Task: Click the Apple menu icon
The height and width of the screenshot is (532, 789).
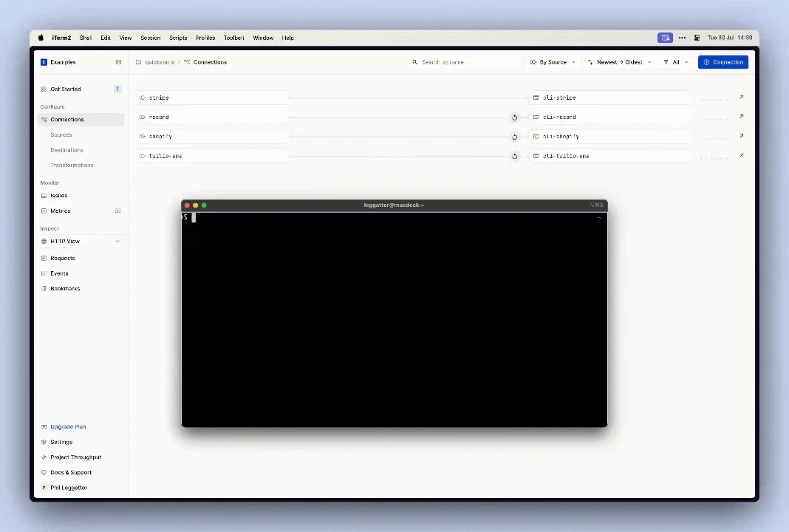Action: (x=41, y=38)
